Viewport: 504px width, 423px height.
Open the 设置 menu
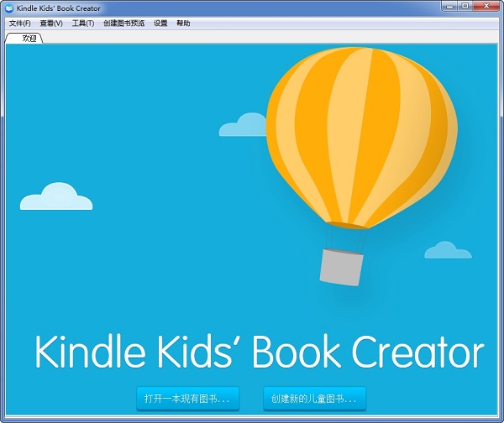(160, 23)
